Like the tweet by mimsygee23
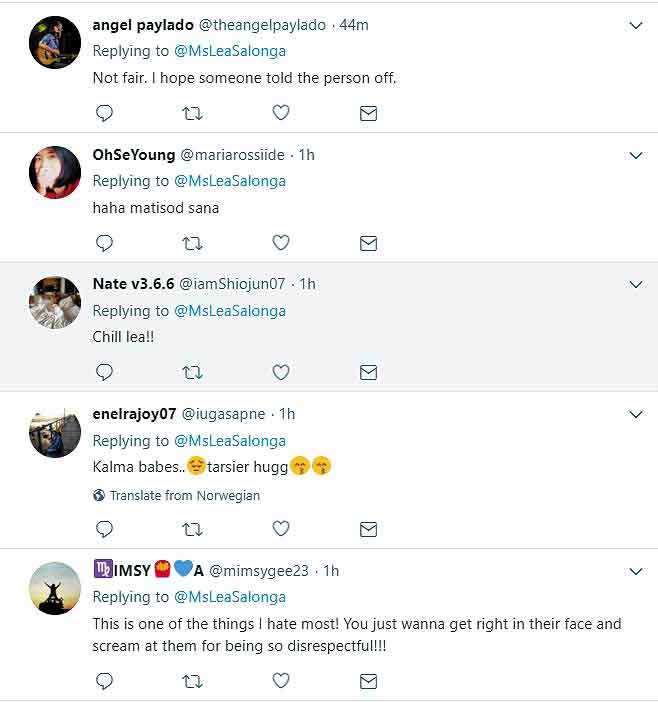 coord(281,681)
